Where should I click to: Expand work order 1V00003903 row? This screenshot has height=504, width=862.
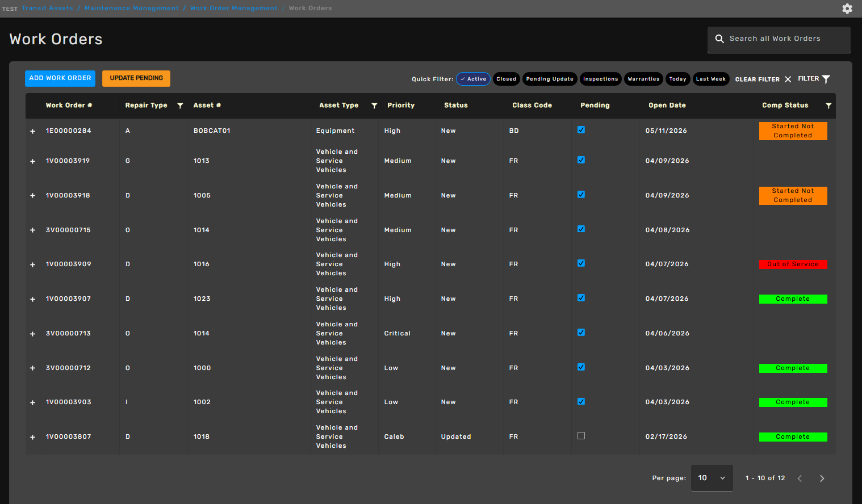(32, 402)
